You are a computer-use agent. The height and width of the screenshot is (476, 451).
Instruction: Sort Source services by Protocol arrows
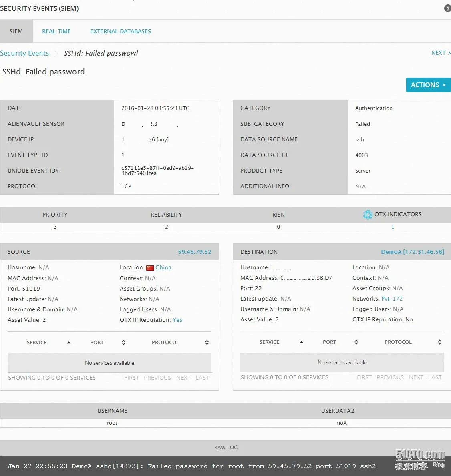(207, 342)
